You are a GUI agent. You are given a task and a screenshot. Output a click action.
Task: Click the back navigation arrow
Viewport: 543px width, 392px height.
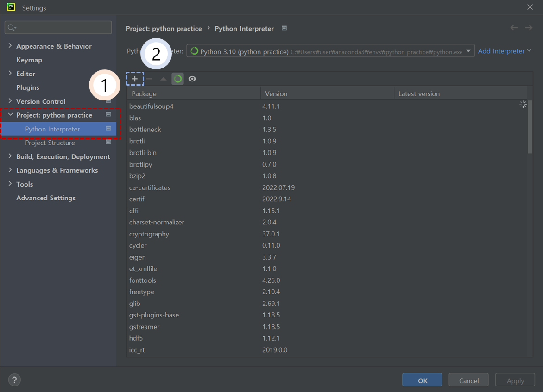[x=514, y=28]
